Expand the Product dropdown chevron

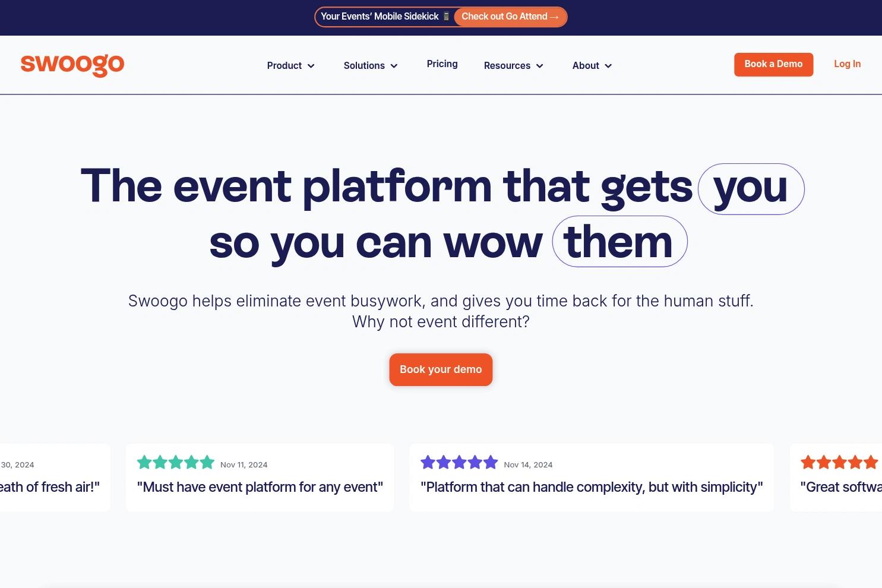tap(311, 66)
